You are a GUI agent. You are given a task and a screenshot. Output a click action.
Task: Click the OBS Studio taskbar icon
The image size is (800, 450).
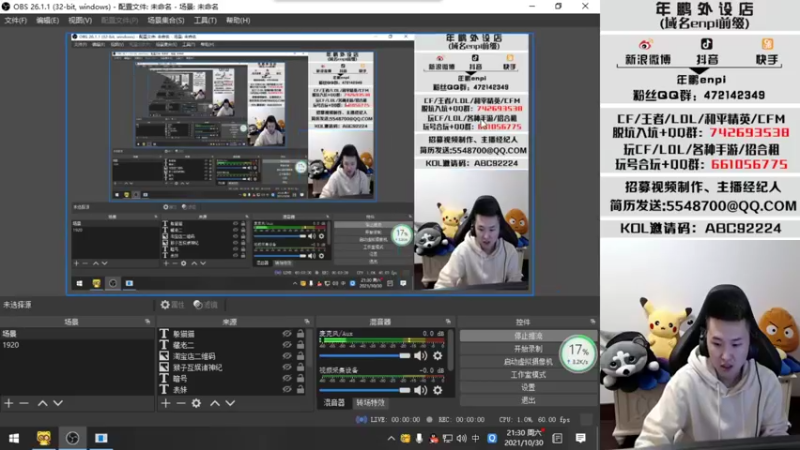72,438
